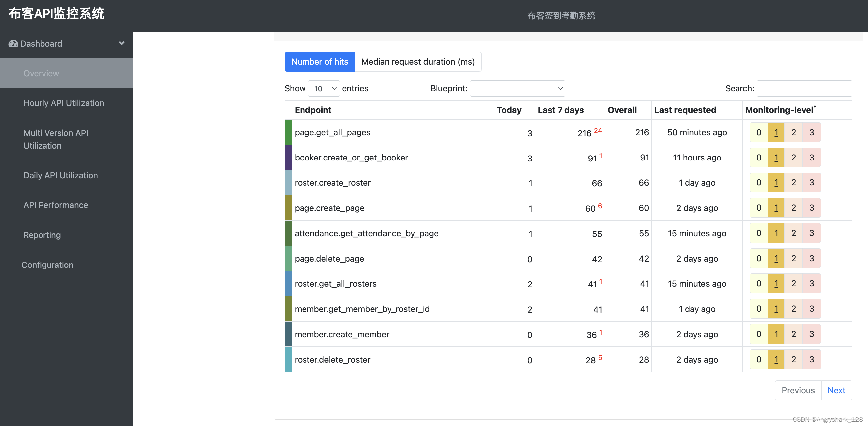Screen dimensions: 868x426
Task: Click the Dashboard gauge icon in sidebar
Action: point(13,44)
